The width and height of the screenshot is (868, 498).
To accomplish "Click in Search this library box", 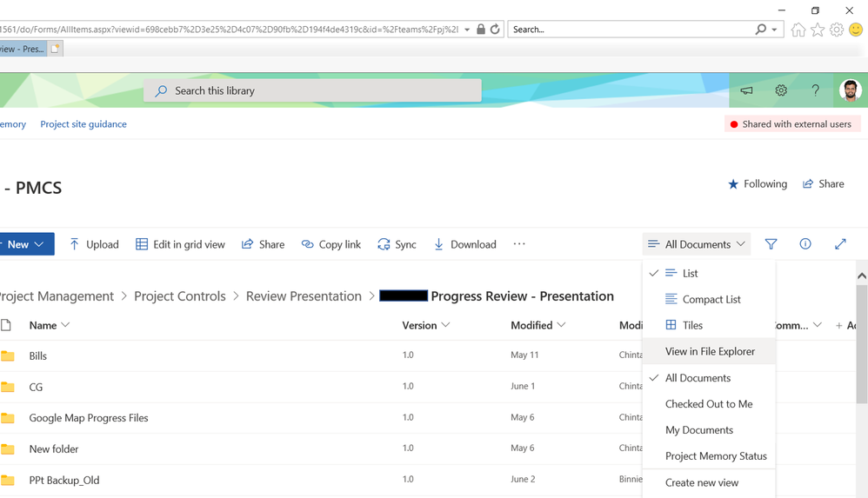I will 313,90.
